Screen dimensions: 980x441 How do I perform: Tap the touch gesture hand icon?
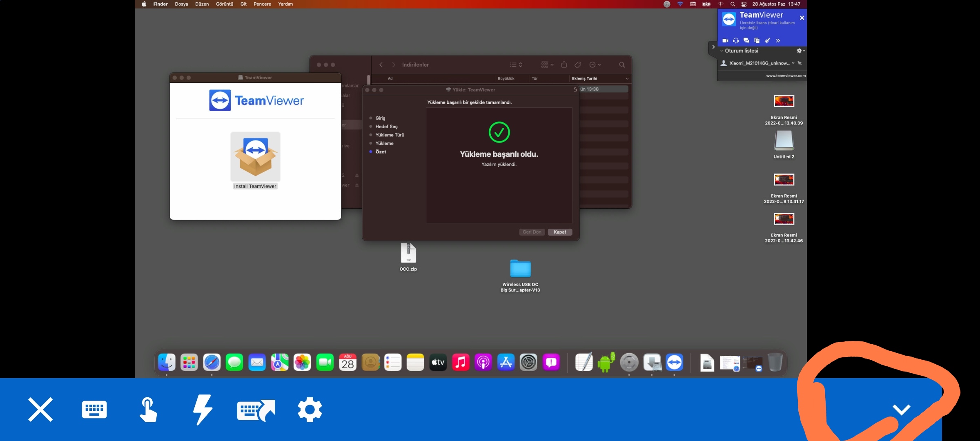148,410
